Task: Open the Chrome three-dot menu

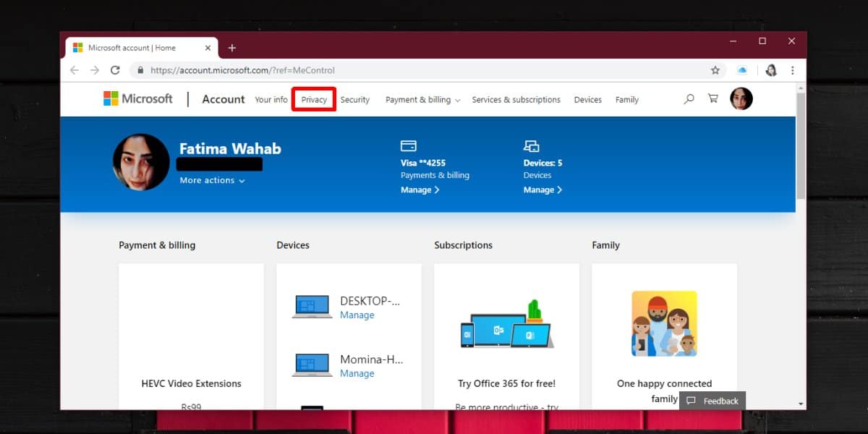Action: click(x=793, y=70)
